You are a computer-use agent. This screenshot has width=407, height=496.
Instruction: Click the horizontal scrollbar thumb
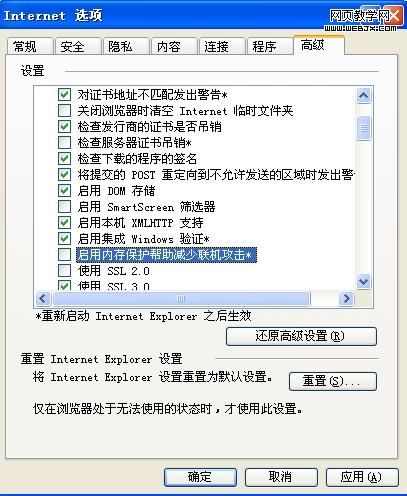pyautogui.click(x=181, y=298)
